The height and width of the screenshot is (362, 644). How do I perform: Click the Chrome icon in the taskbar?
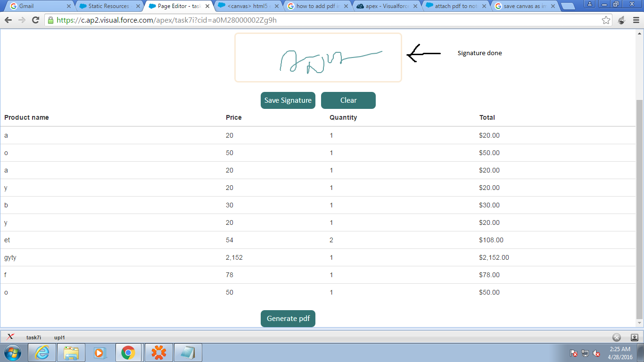[x=128, y=352]
